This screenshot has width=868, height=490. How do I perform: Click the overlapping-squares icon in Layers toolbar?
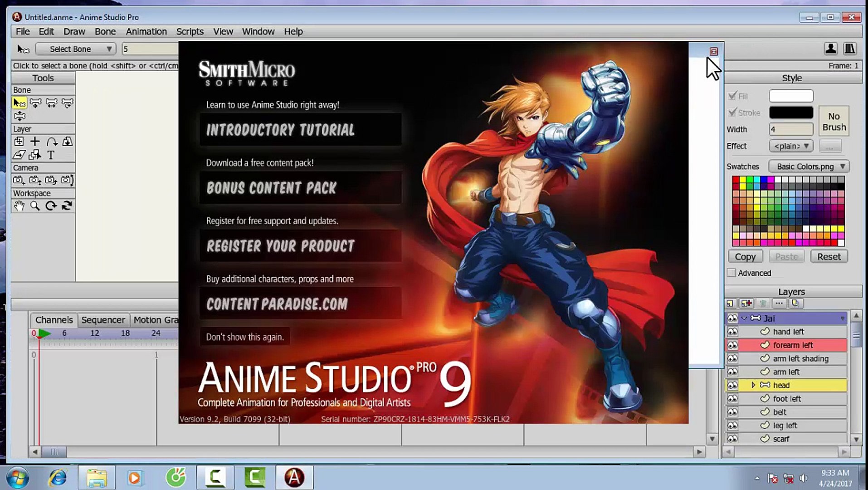click(x=795, y=304)
